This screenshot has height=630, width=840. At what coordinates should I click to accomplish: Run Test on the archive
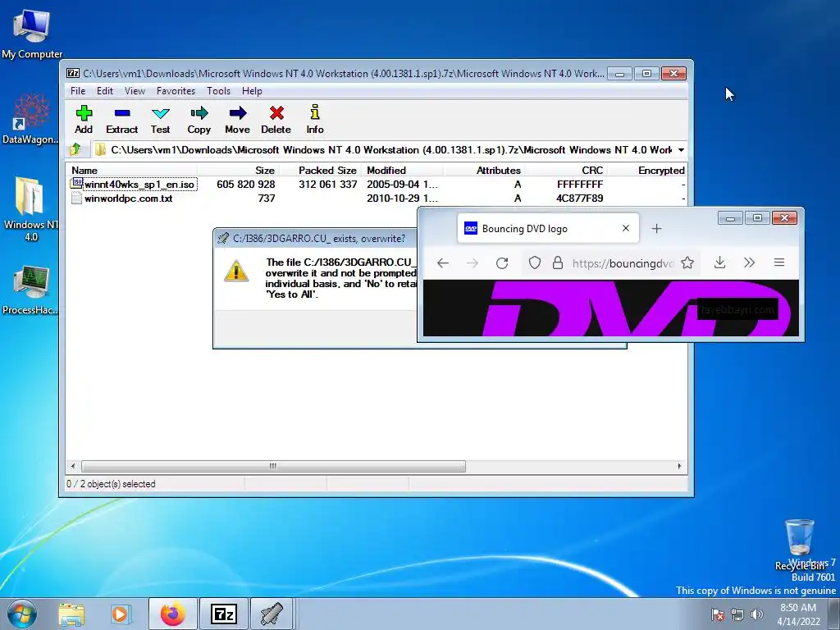click(160, 120)
